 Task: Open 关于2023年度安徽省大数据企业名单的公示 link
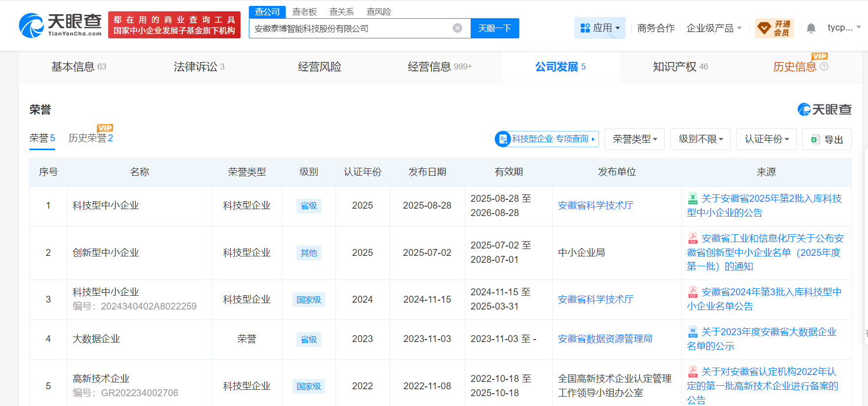tap(762, 339)
